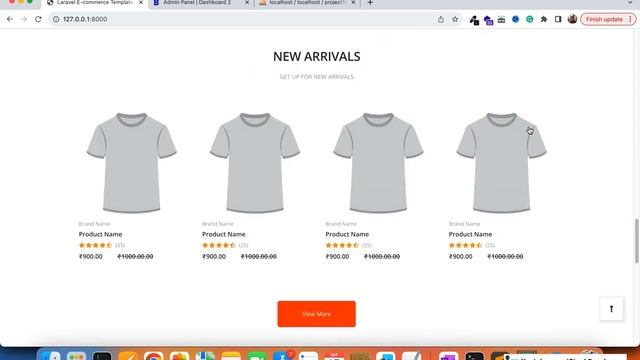
Task: Click the NEW ARRIVALS heading
Action: (x=316, y=57)
